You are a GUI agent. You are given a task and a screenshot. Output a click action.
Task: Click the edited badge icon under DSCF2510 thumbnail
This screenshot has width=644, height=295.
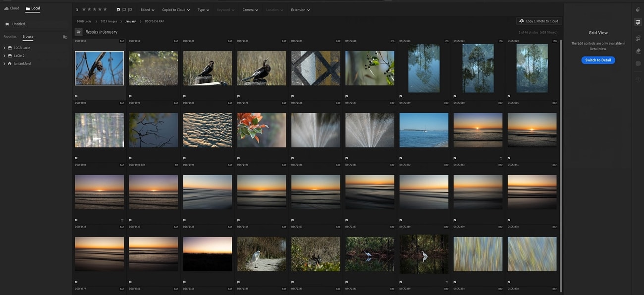[x=501, y=158]
